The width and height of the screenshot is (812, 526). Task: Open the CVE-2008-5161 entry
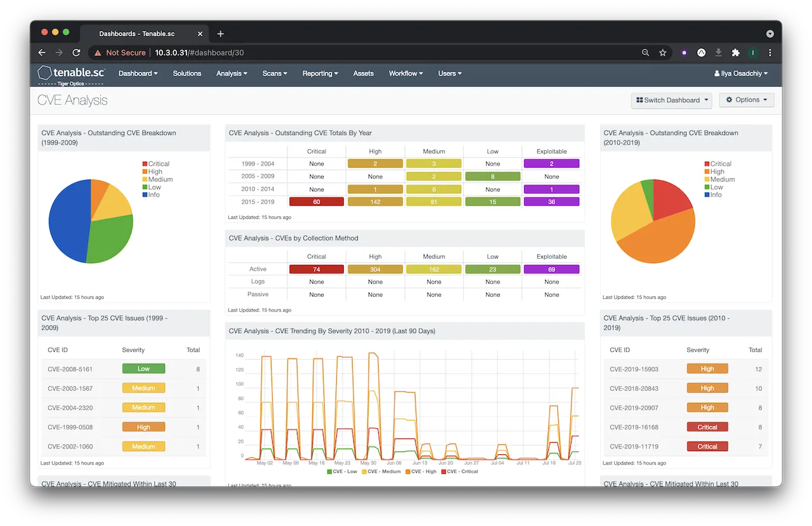click(70, 369)
